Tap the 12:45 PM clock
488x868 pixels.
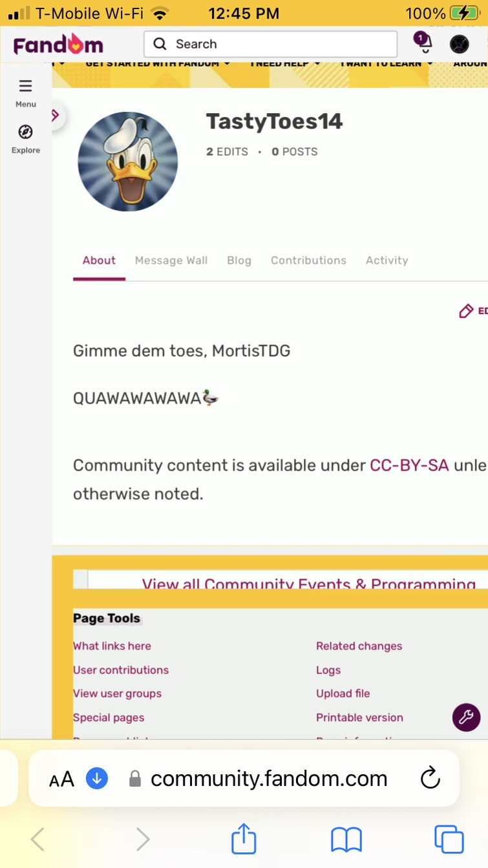pos(244,13)
